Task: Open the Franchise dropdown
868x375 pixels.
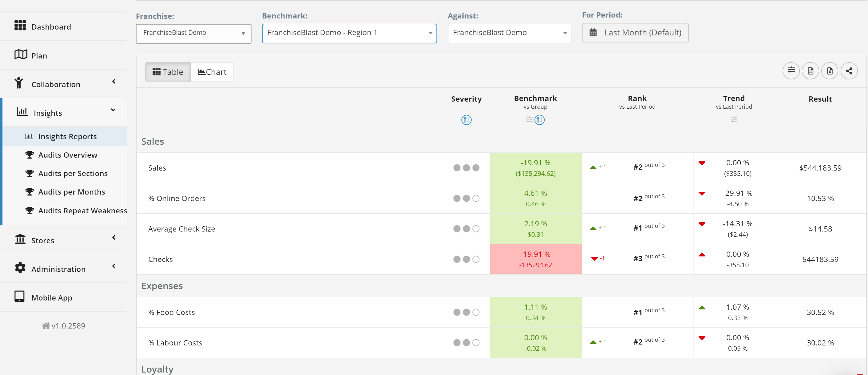Action: pos(193,33)
